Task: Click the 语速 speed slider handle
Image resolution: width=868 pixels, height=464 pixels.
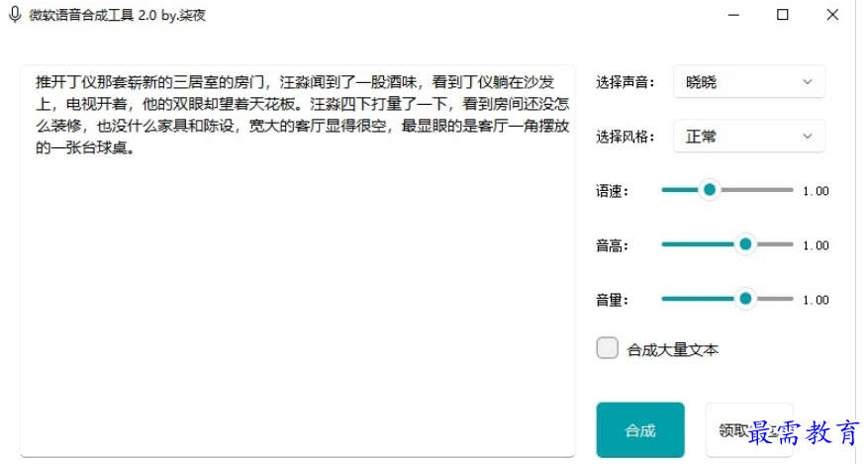Action: pyautogui.click(x=709, y=190)
